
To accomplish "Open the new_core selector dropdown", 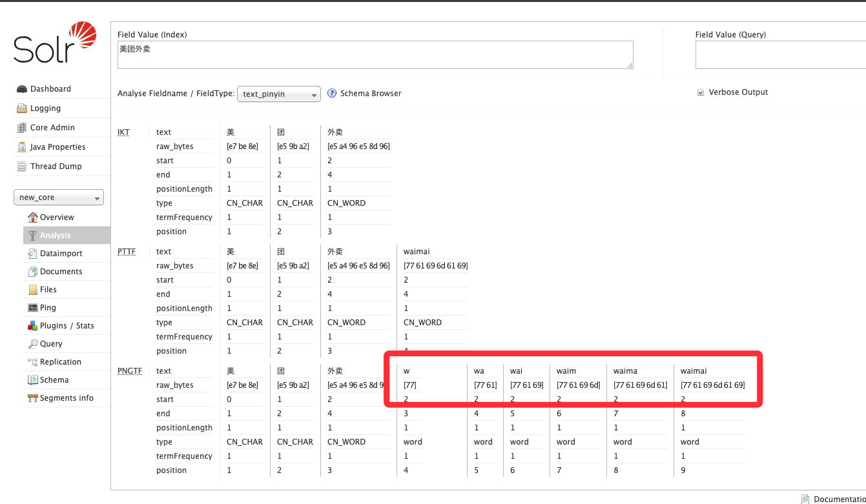I will [59, 197].
